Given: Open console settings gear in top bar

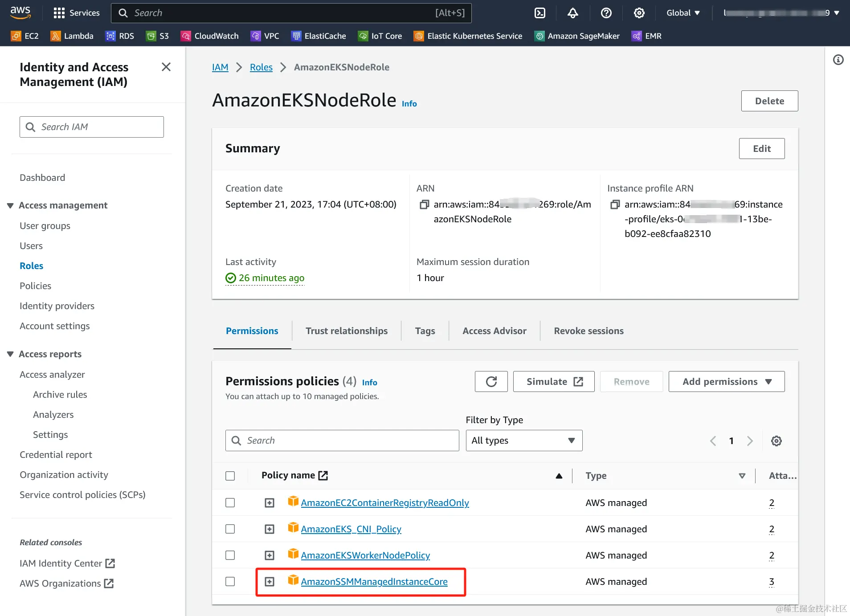Looking at the screenshot, I should [639, 13].
